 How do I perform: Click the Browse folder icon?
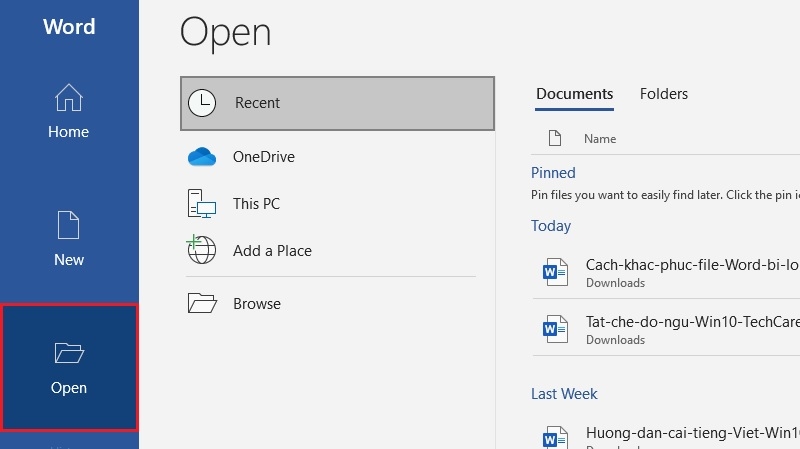202,303
